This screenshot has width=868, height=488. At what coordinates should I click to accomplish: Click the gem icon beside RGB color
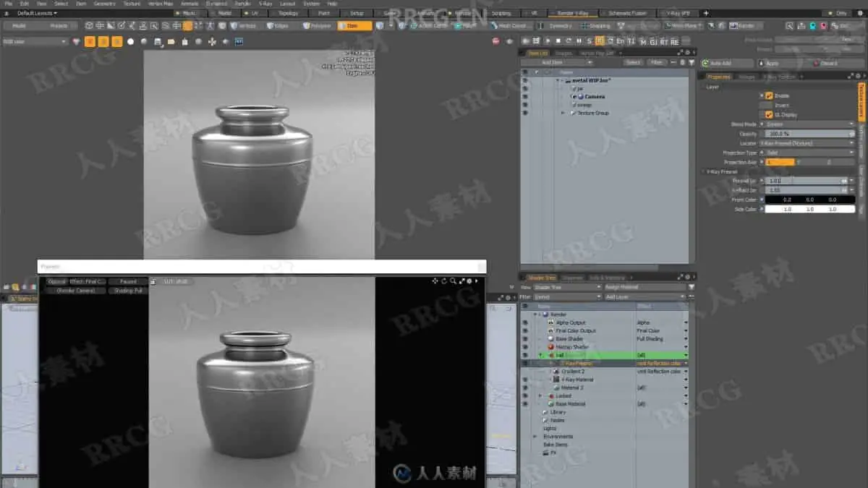point(77,41)
